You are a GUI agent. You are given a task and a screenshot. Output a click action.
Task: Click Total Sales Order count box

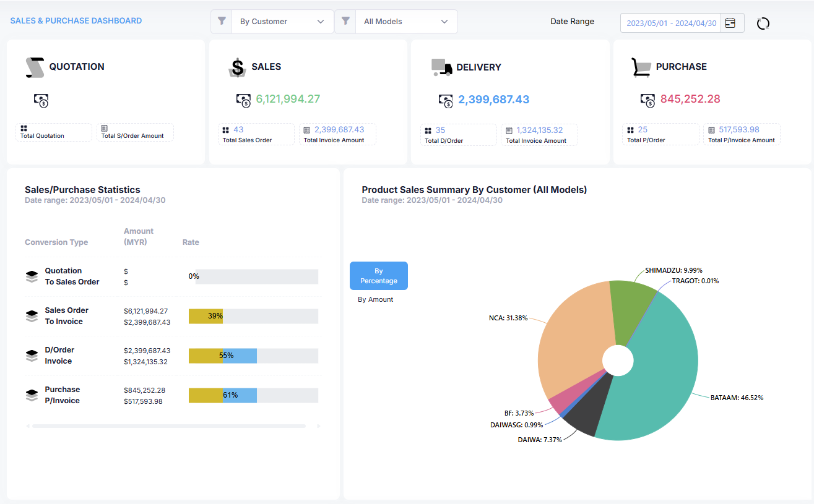point(256,134)
